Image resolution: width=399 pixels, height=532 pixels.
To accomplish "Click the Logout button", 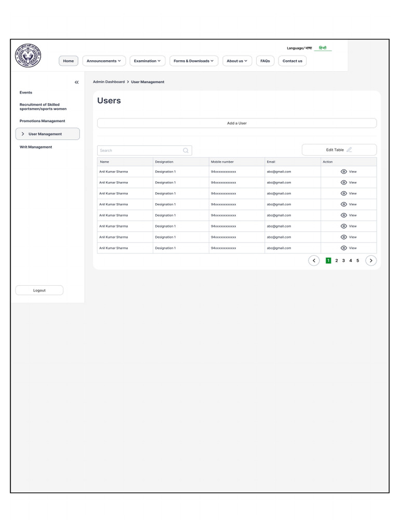I will coord(39,290).
